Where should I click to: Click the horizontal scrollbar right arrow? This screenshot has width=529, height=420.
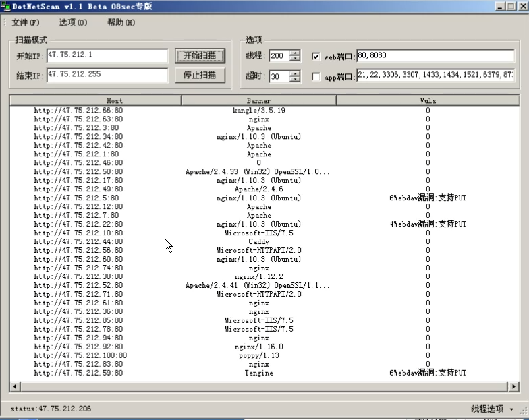[x=513, y=386]
